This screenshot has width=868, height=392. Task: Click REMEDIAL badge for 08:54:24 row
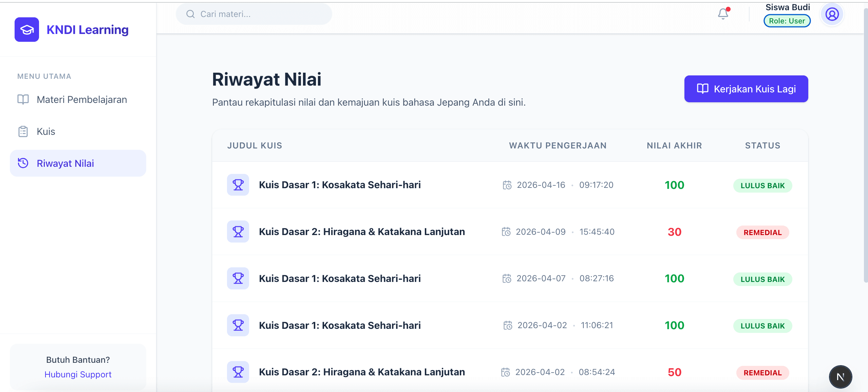(x=763, y=373)
